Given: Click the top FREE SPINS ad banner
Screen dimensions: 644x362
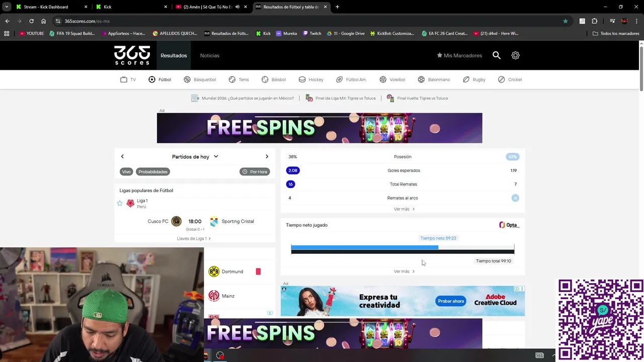Looking at the screenshot, I should [x=319, y=128].
